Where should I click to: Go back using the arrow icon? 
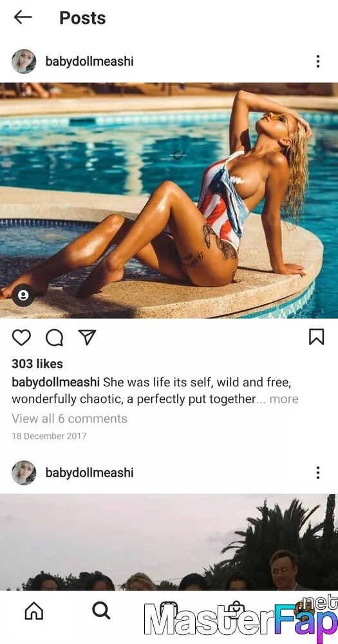23,17
